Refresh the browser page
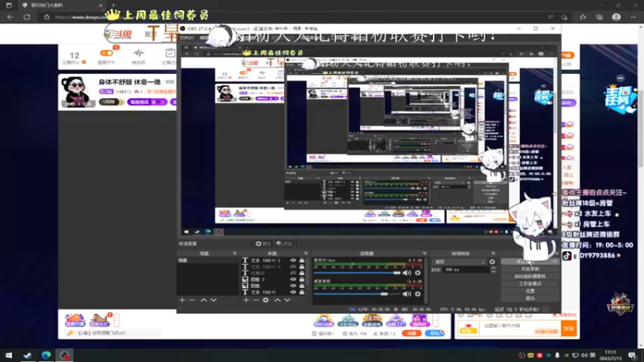This screenshot has height=362, width=644. coord(27,17)
